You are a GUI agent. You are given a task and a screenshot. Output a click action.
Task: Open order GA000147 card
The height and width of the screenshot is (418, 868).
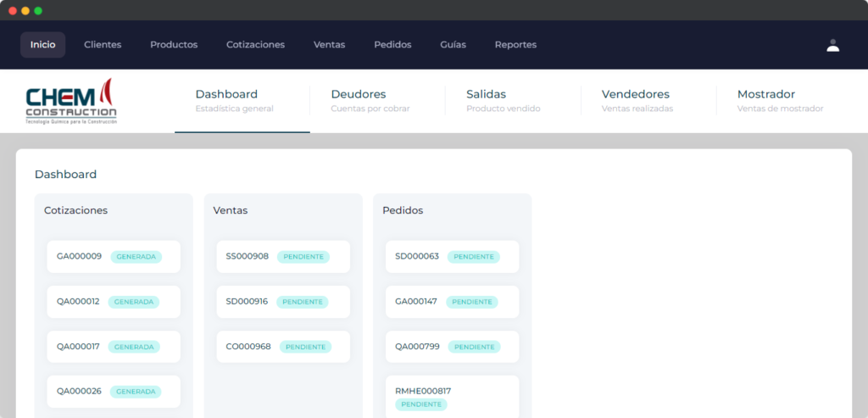tap(453, 302)
